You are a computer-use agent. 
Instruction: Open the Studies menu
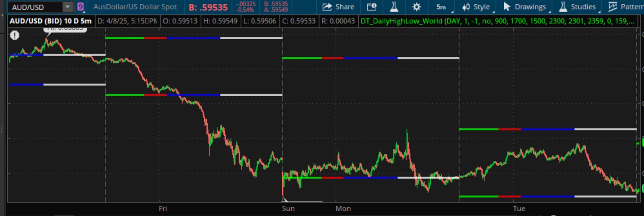point(577,7)
